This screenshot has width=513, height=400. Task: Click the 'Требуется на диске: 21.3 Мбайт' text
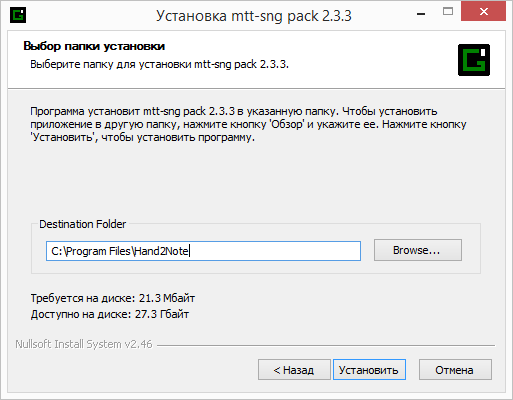point(113,298)
